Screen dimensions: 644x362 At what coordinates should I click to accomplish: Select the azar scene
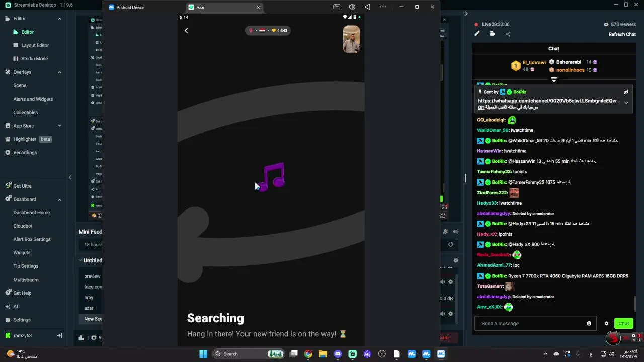click(89, 308)
